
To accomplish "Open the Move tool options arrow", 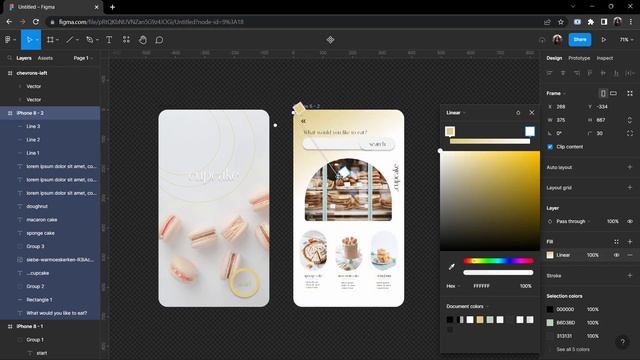I will 37,40.
